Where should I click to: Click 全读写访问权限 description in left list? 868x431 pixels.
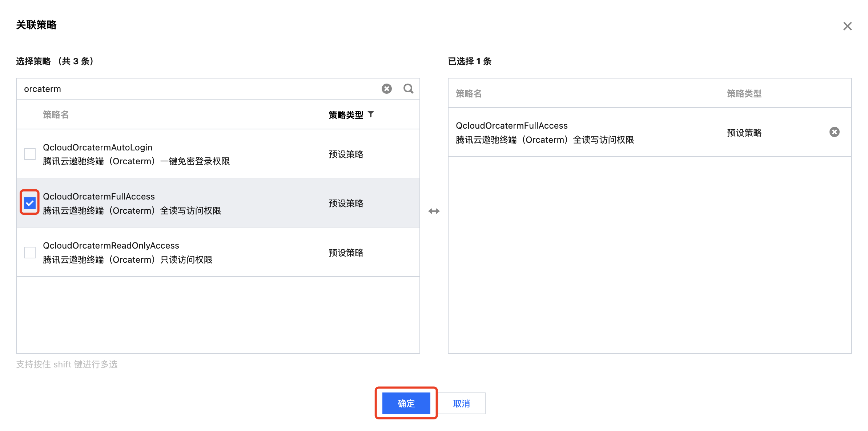(190, 211)
